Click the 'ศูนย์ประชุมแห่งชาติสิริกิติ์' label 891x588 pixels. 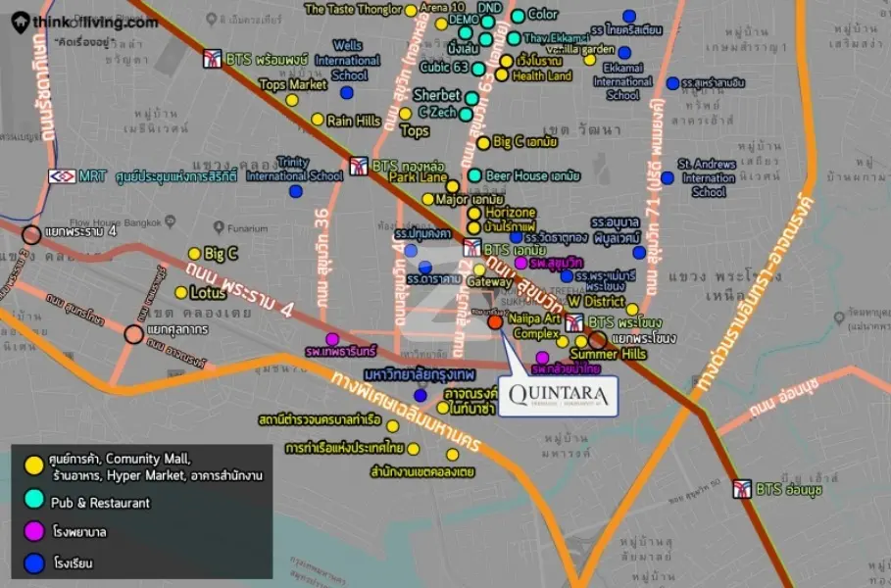pyautogui.click(x=176, y=176)
